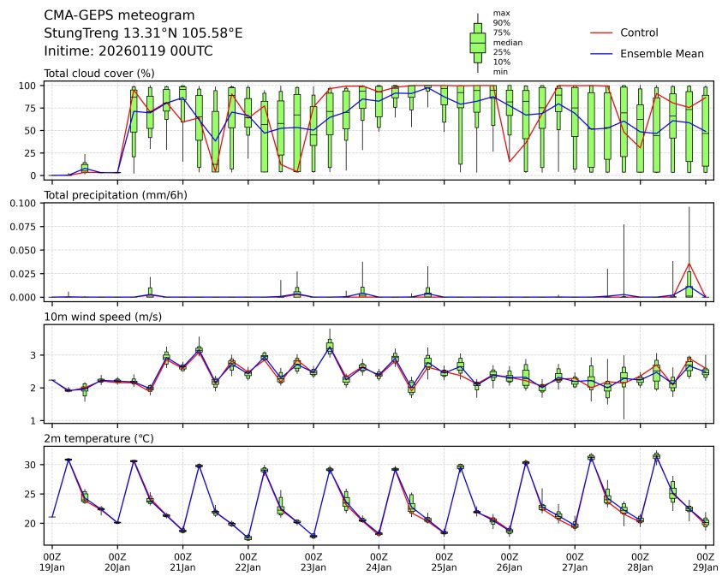Click the 00Z 25Jan time axis label
This screenshot has width=728, height=582.
pos(444,561)
